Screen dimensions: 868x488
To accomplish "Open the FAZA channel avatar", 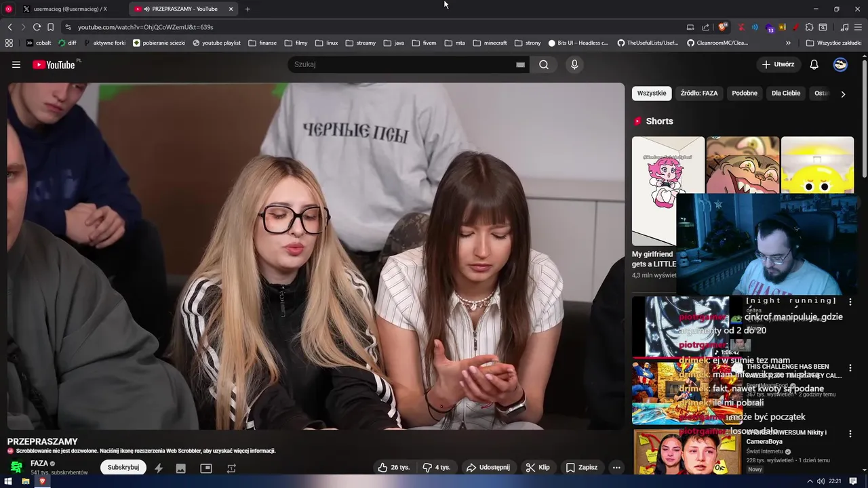I will pos(16,467).
